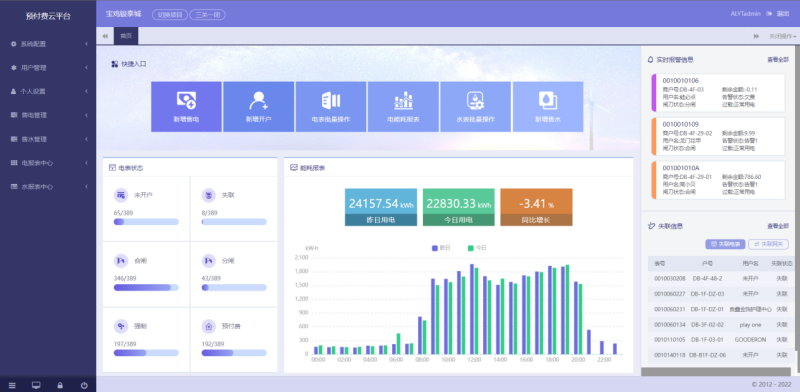Screen dimensions: 800x392
Task: Switch to the 失联网关 tab
Action: coord(768,244)
